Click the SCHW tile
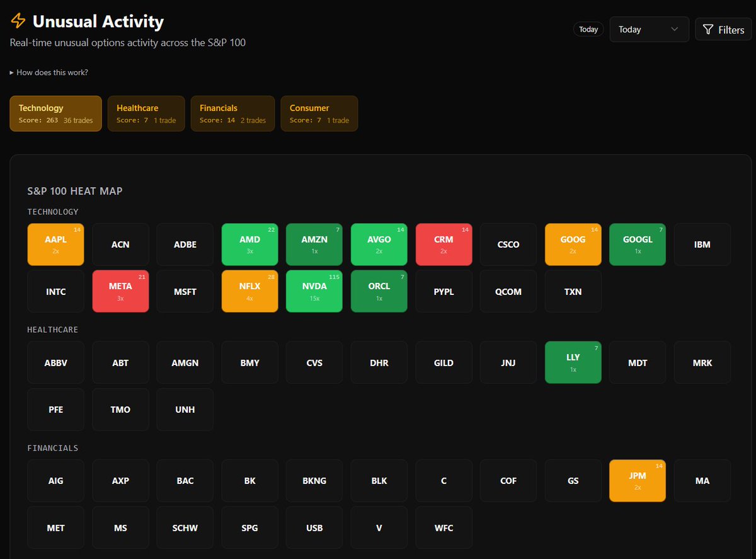The width and height of the screenshot is (756, 559). pos(185,527)
